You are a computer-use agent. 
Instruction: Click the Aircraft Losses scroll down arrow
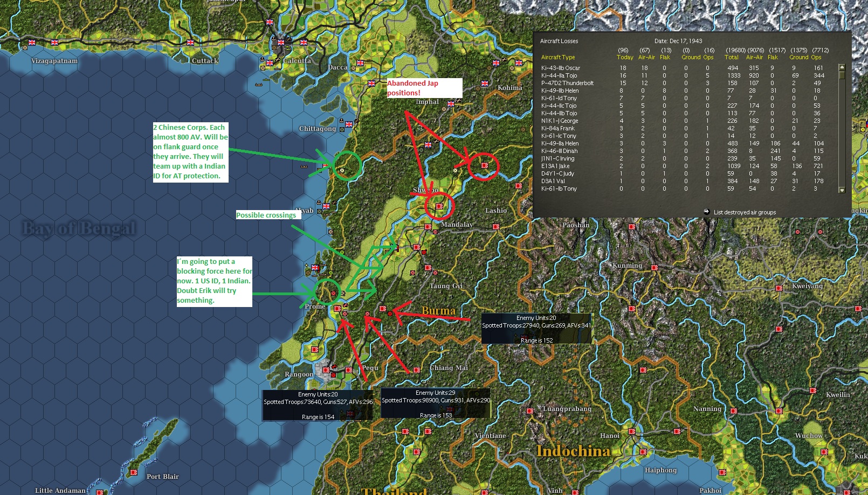click(842, 190)
